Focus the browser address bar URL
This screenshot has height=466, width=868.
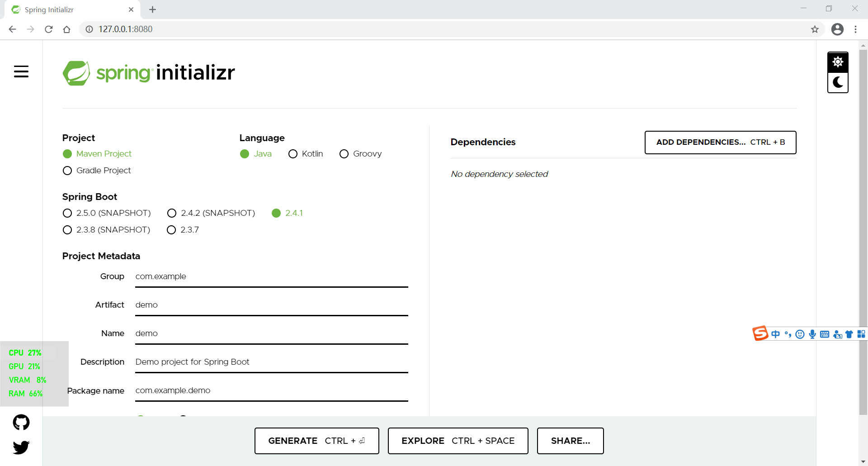[126, 29]
